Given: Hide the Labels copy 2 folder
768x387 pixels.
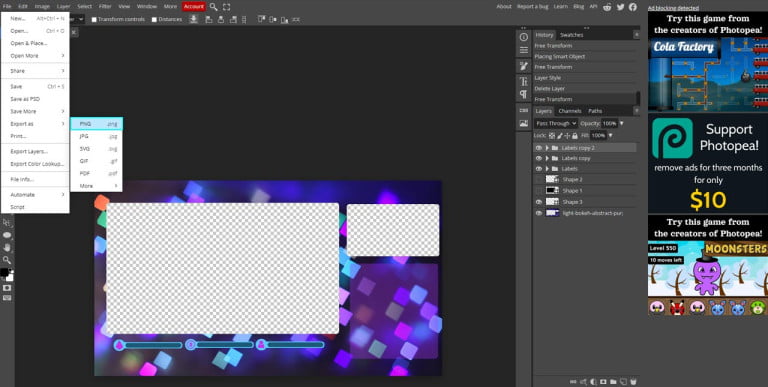Looking at the screenshot, I should [539, 148].
